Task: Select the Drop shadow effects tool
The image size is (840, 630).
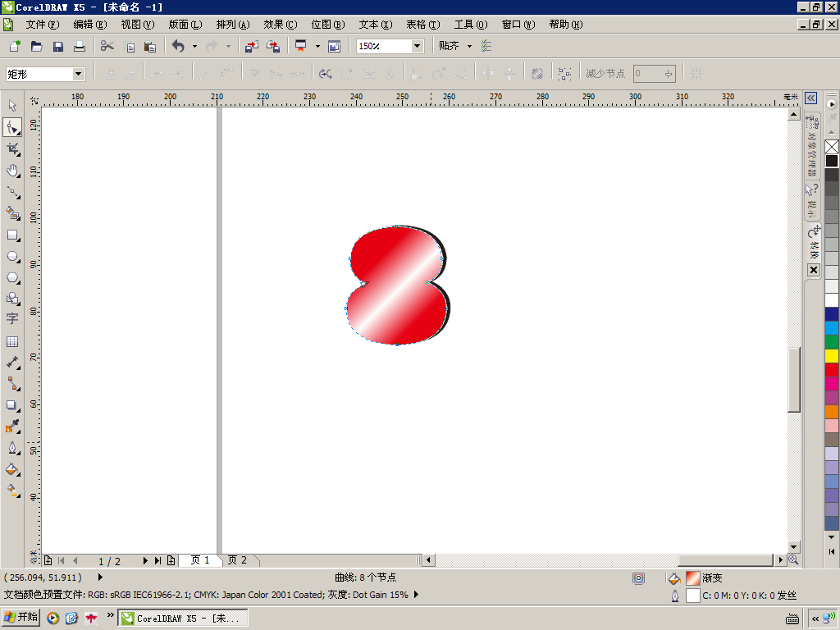Action: click(x=12, y=405)
